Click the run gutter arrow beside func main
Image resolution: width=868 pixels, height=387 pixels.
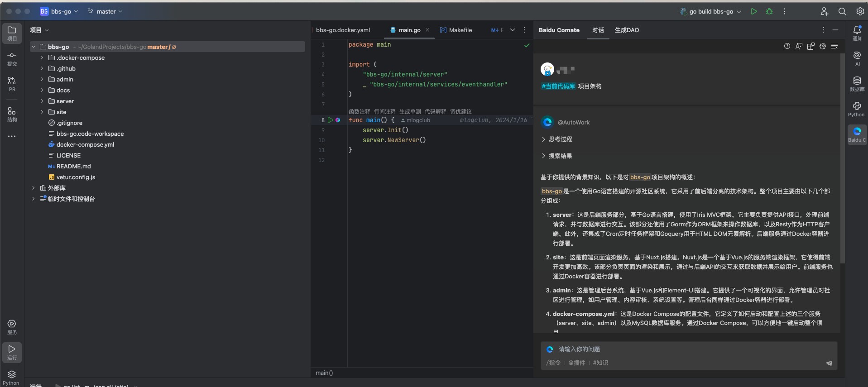(330, 120)
